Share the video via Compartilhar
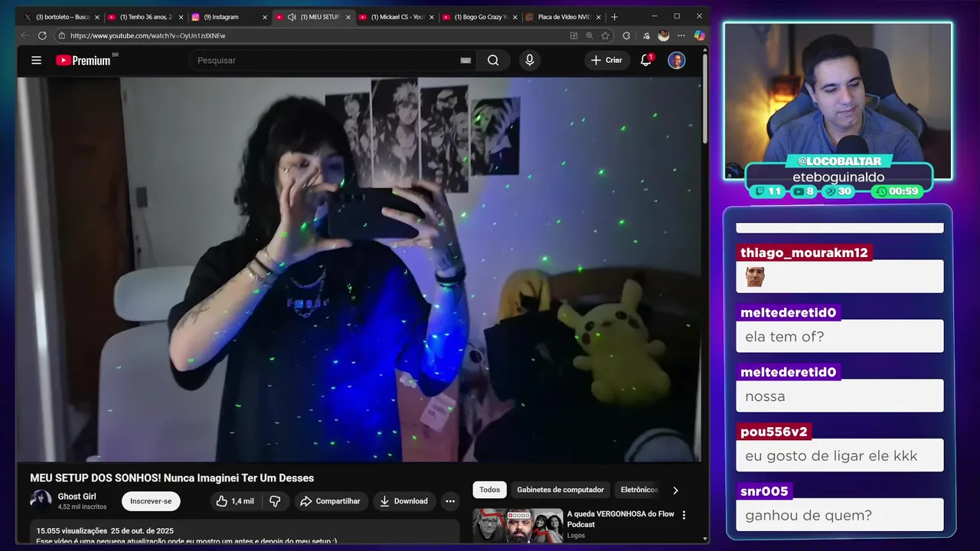The width and height of the screenshot is (980, 551). point(331,501)
